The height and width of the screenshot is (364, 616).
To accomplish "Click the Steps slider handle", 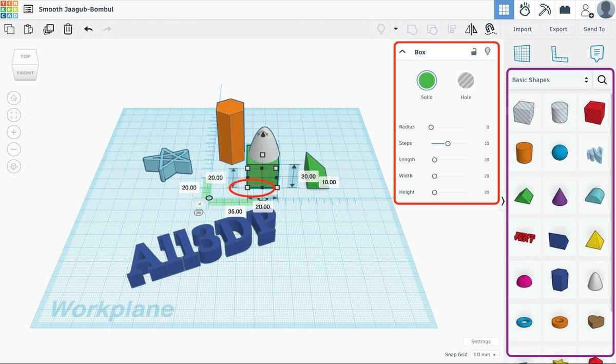I will tap(448, 143).
